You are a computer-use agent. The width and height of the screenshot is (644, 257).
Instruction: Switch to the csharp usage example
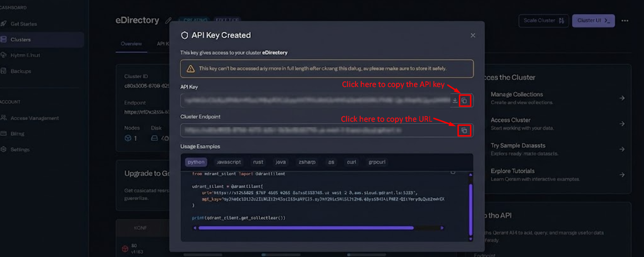(307, 162)
